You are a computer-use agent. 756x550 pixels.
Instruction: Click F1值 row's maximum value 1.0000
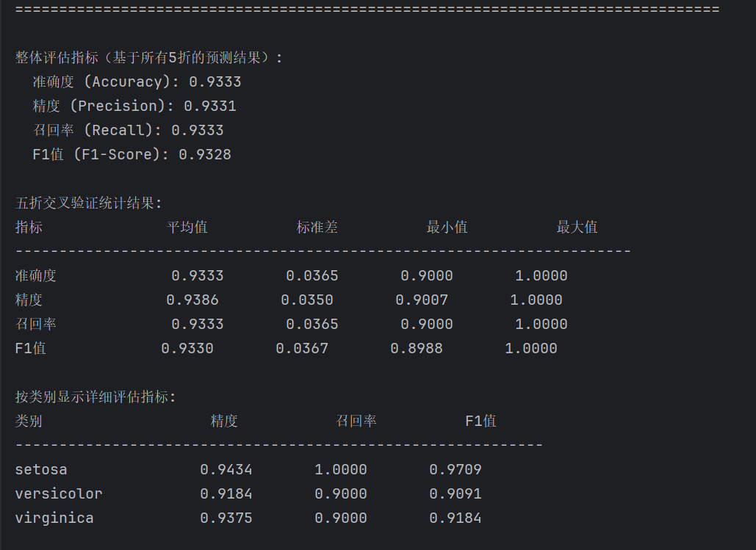pyautogui.click(x=531, y=348)
